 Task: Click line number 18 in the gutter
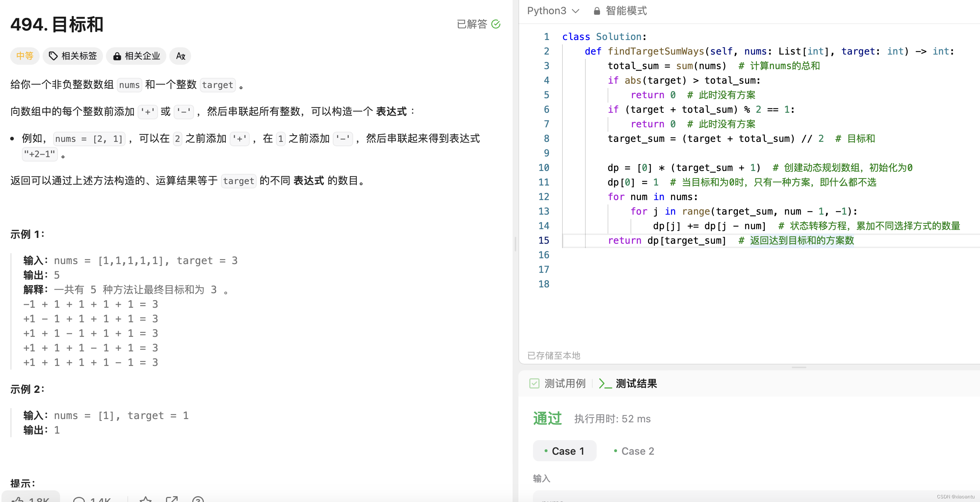pos(544,284)
